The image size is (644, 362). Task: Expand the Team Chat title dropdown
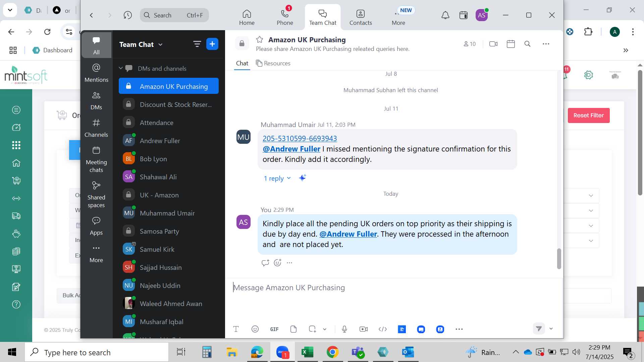tap(160, 45)
